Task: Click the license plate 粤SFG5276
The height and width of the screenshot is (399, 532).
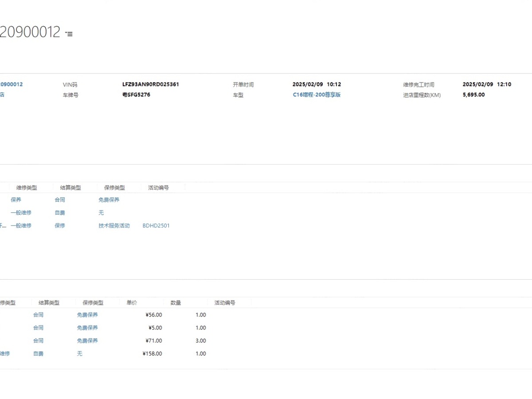Action: tap(136, 95)
